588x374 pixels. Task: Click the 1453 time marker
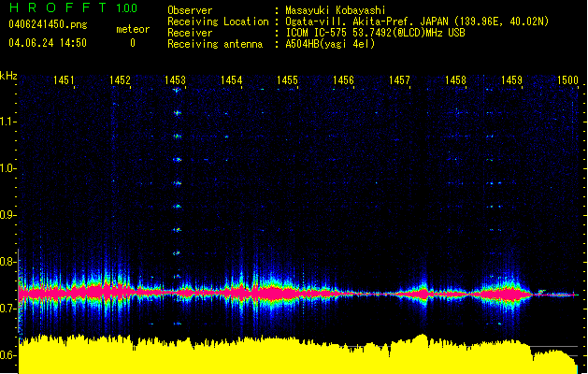(x=176, y=81)
